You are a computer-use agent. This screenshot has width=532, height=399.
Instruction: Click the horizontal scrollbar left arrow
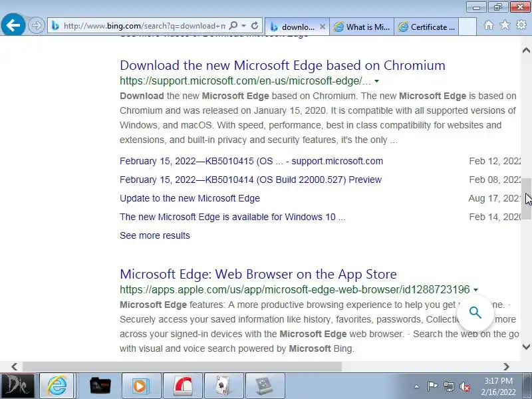pos(14,366)
